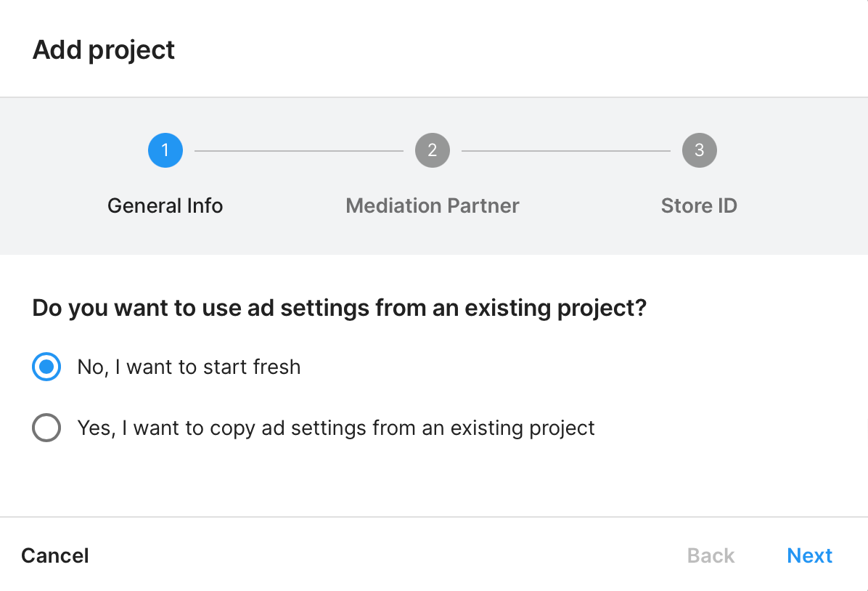The width and height of the screenshot is (868, 591).
Task: Click the line connecting steps 1 and 2
Action: 298,151
